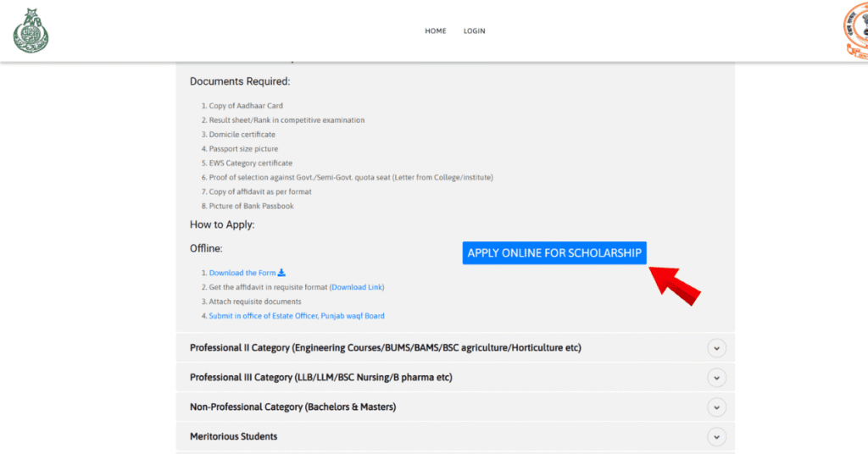Click Non-Professional Category (Bachelors & Masters) heading
868x454 pixels.
click(292, 407)
